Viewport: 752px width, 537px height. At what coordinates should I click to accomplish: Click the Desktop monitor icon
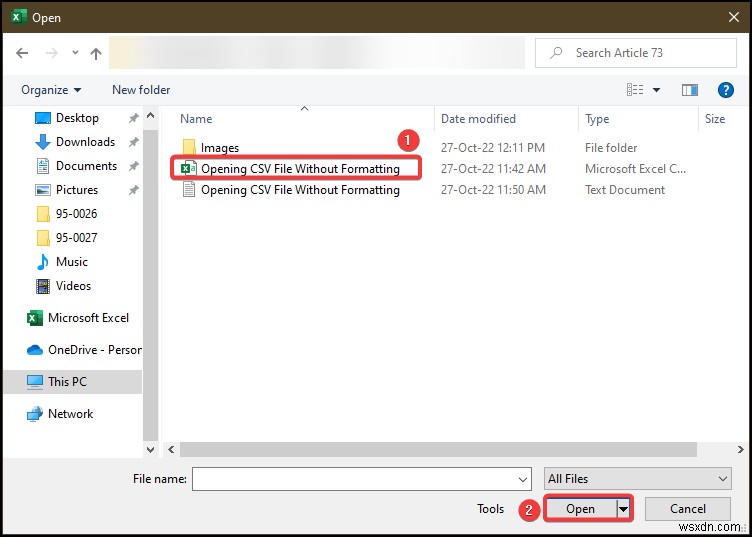click(43, 118)
